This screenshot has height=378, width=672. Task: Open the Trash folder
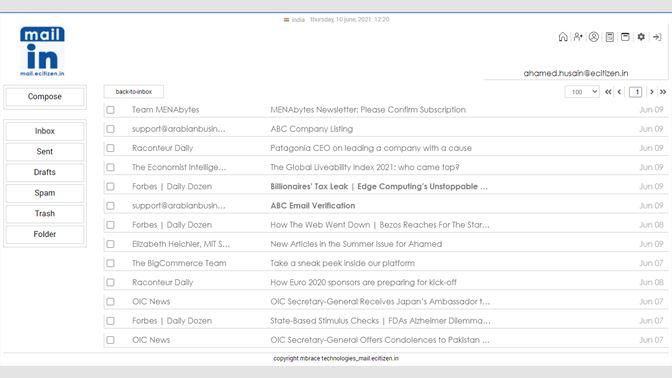pos(45,213)
